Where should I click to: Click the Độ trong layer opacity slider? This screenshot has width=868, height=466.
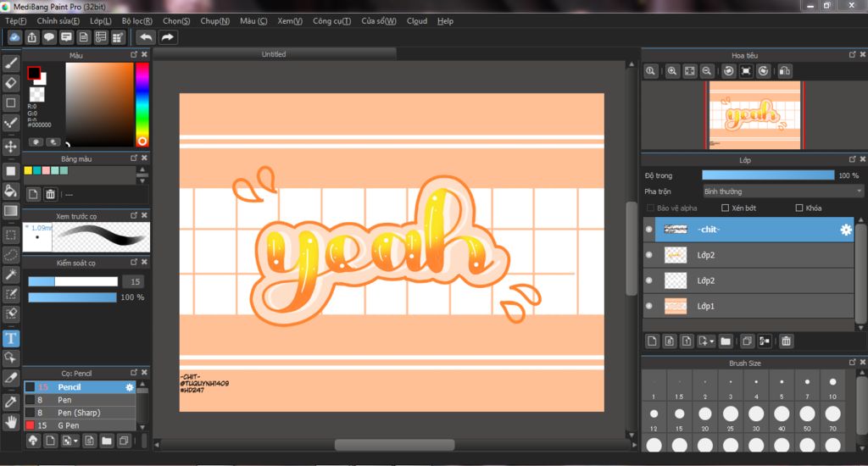coord(768,175)
